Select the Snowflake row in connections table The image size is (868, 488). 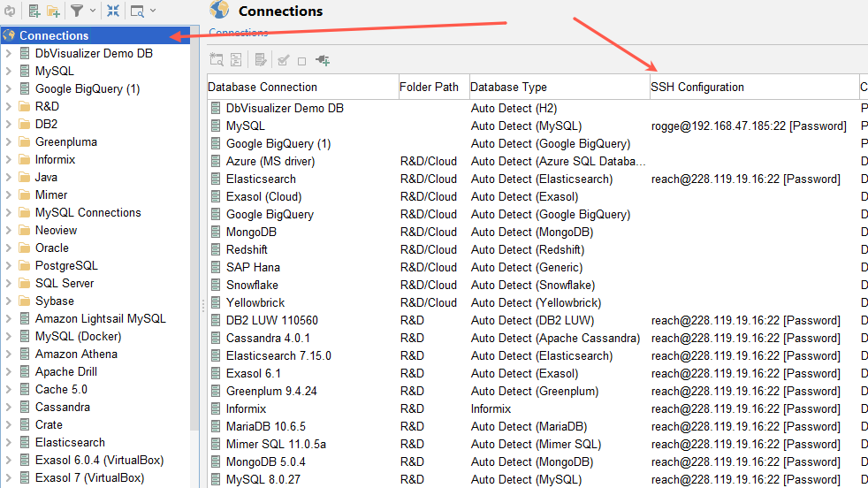251,285
